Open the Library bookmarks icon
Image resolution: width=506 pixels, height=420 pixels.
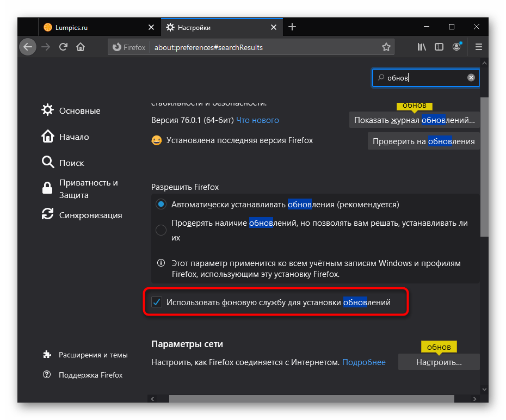coord(422,47)
